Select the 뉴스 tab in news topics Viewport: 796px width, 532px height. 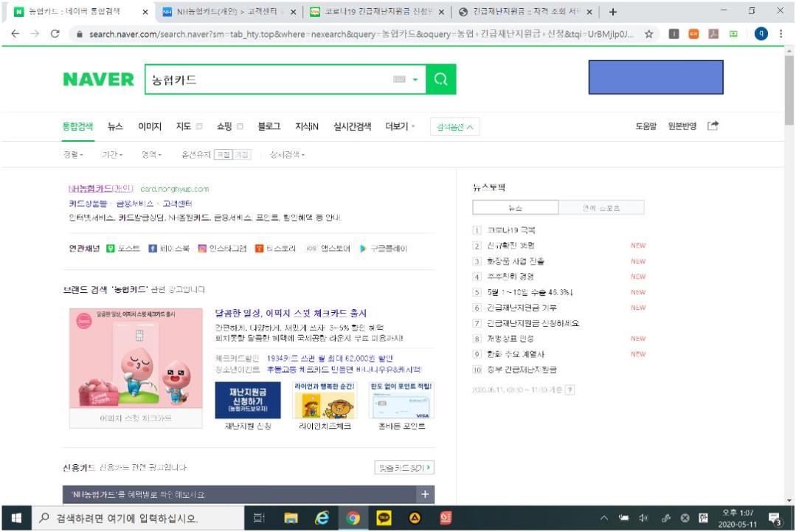[515, 207]
